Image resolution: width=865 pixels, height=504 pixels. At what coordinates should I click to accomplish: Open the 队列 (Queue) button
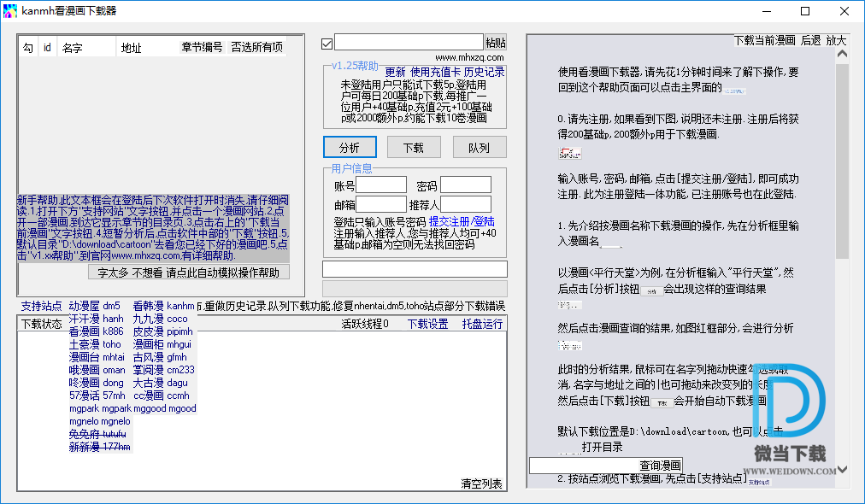pyautogui.click(x=479, y=147)
